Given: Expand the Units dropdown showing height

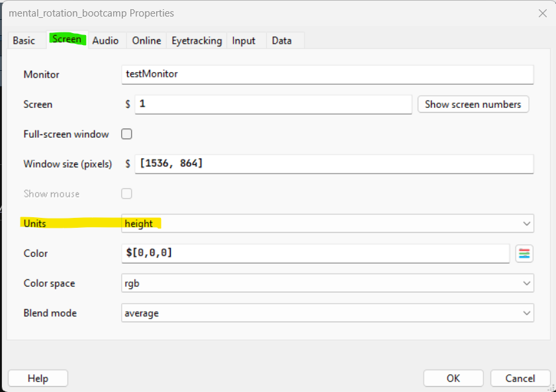Looking at the screenshot, I should 328,224.
